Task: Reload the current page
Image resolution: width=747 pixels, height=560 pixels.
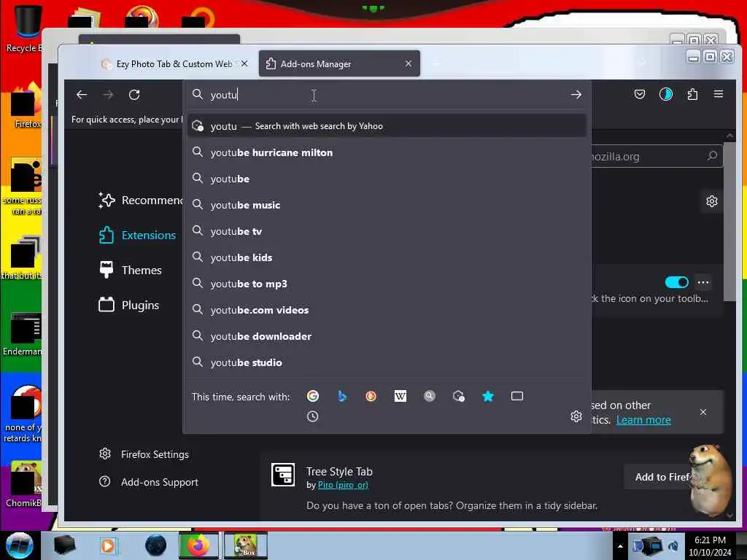Action: click(x=134, y=94)
